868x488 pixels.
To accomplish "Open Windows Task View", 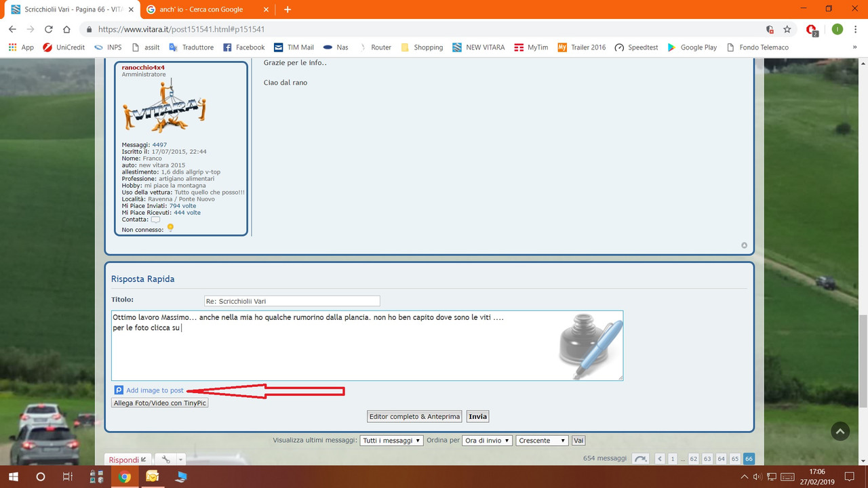I will tap(68, 476).
